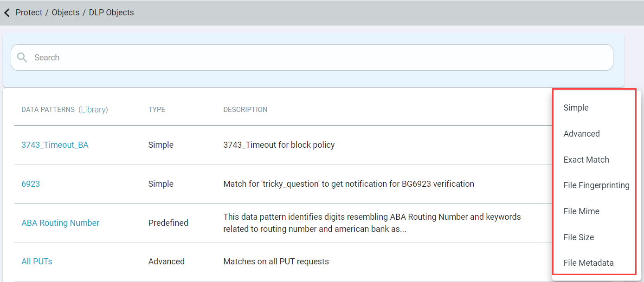The width and height of the screenshot is (644, 282).
Task: Open the ABA Routing Number pattern
Action: tap(60, 223)
